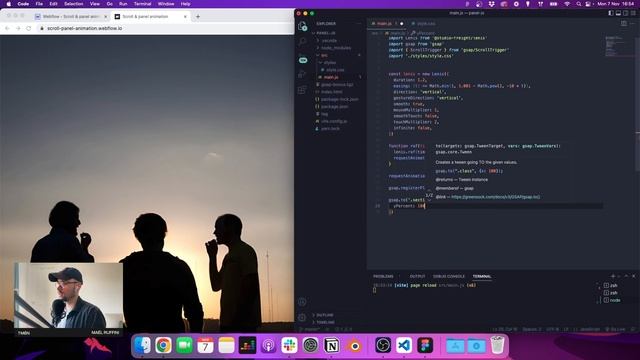Open customize layout icon in title bar
640x360 pixels.
click(633, 13)
